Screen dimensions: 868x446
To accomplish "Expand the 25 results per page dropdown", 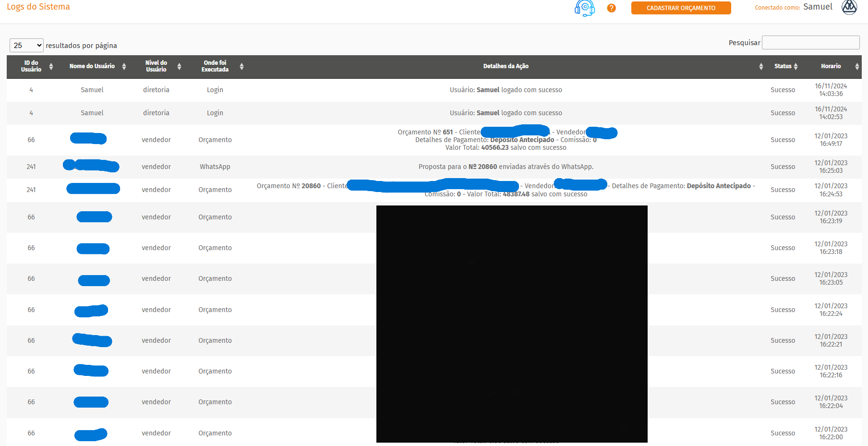I will click(x=26, y=45).
